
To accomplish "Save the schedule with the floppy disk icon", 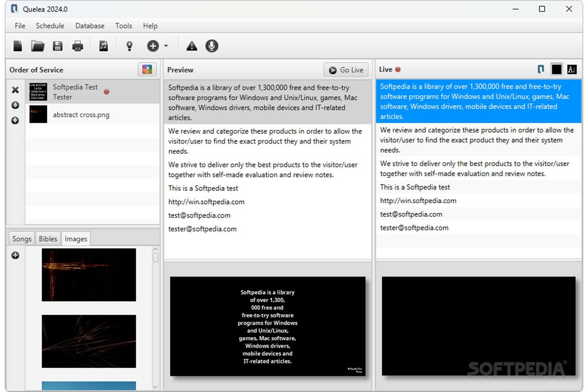I will (x=58, y=46).
